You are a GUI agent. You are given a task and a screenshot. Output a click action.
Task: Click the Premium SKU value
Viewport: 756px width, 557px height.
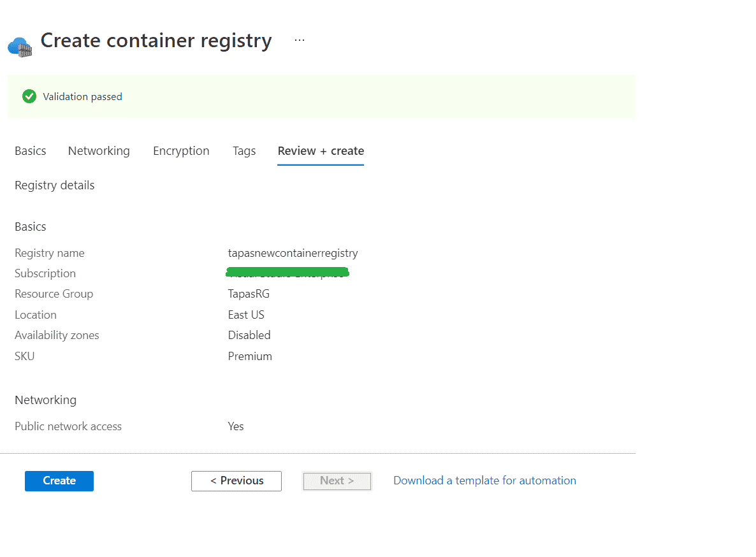250,356
